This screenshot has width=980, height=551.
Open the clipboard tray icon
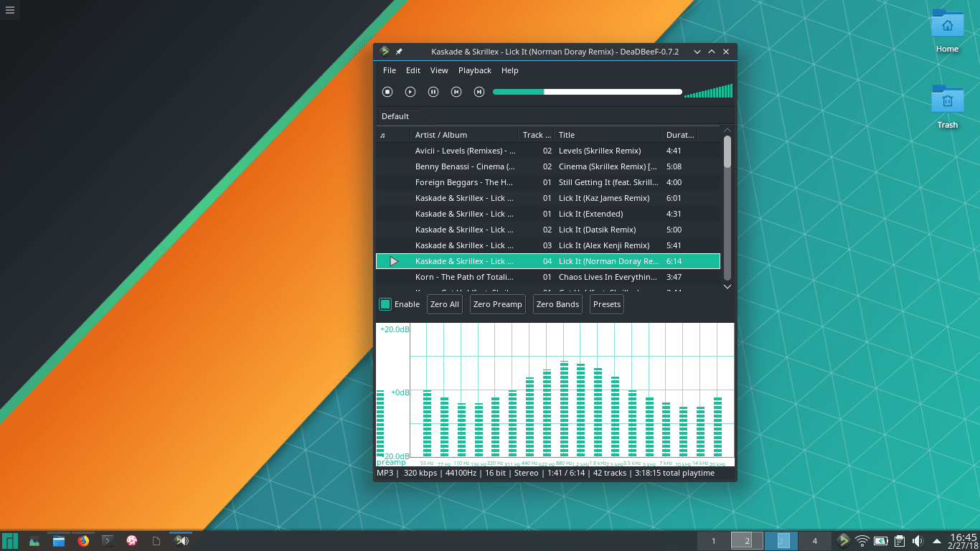click(x=899, y=541)
